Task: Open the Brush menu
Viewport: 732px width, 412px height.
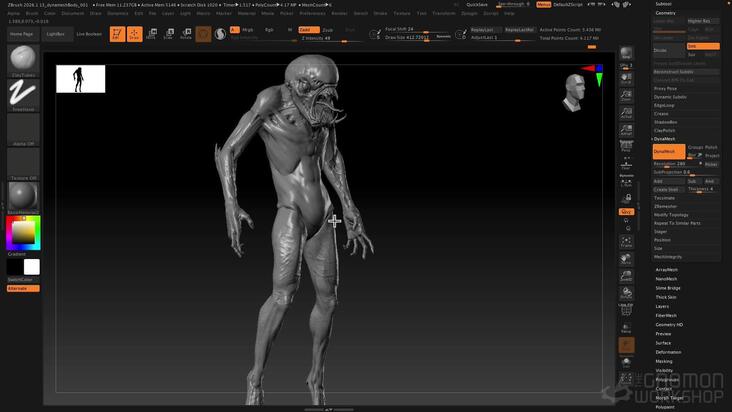Action: point(32,14)
